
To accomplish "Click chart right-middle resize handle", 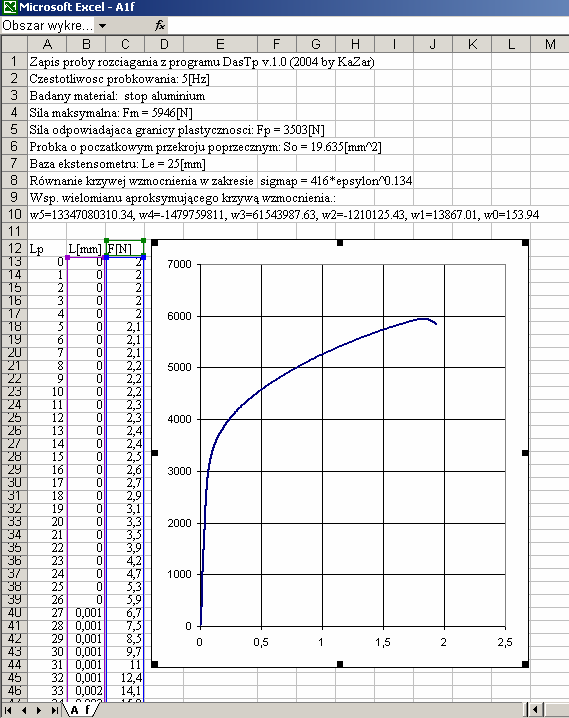I will point(525,453).
